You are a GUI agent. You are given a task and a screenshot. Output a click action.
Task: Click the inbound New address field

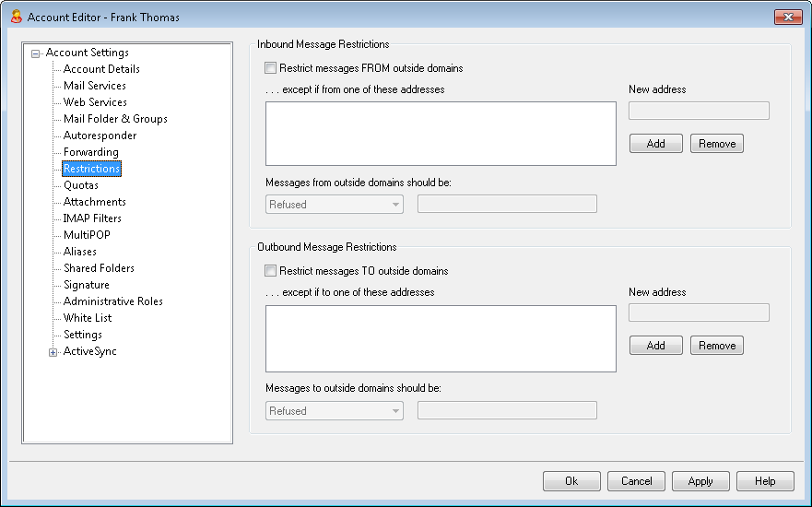(699, 111)
